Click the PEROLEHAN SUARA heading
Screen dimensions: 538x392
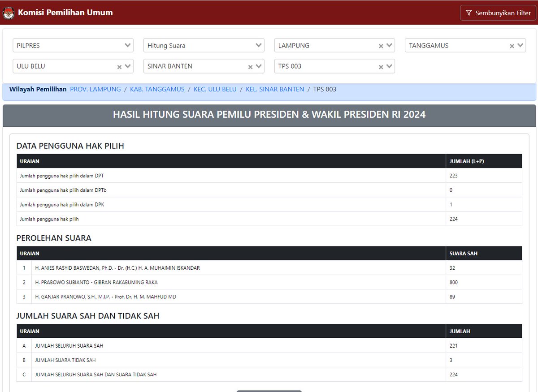click(x=54, y=238)
